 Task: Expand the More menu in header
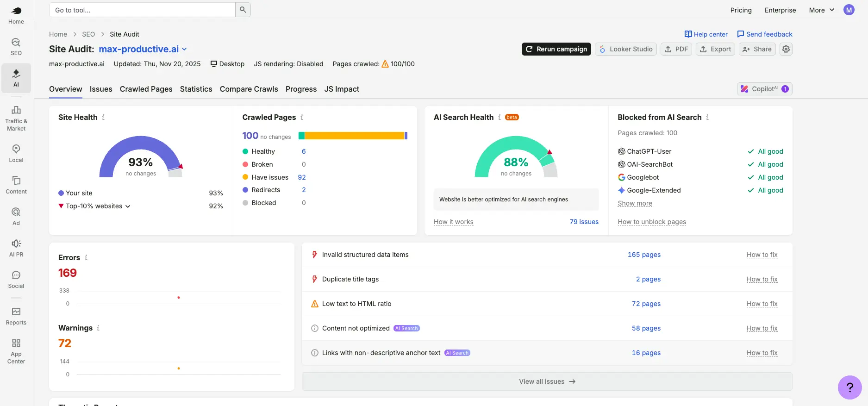822,10
